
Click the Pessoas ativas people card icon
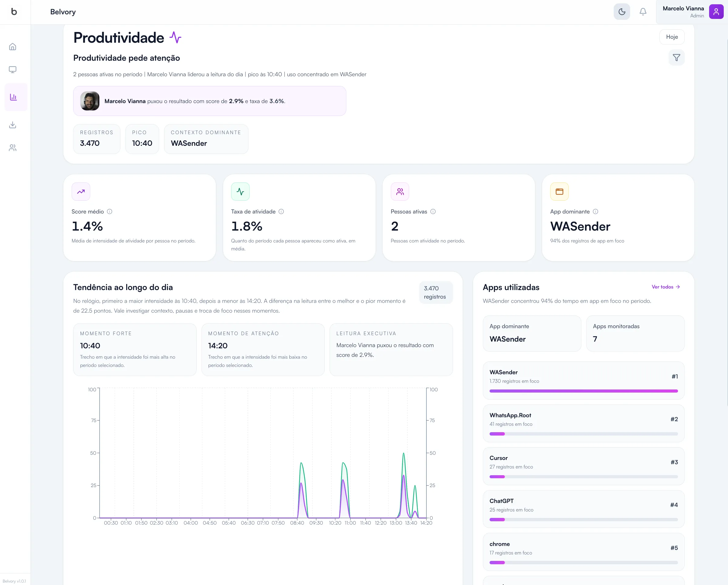tap(400, 192)
